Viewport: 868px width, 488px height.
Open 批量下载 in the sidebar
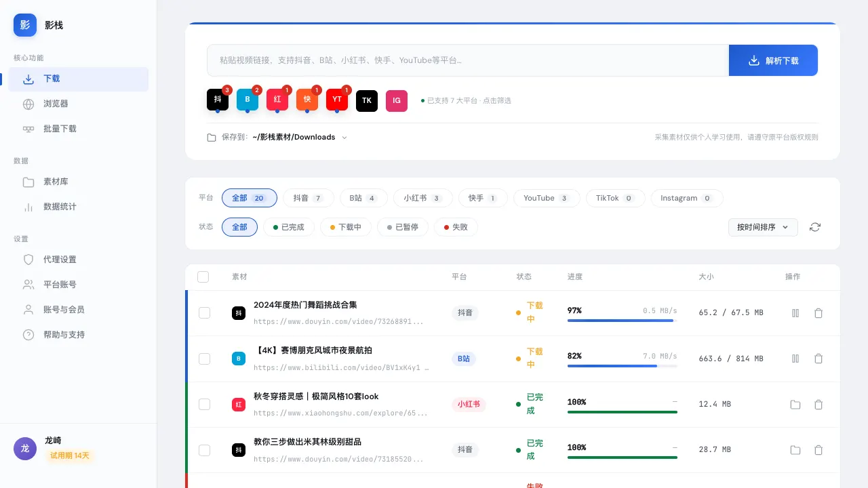[78, 129]
